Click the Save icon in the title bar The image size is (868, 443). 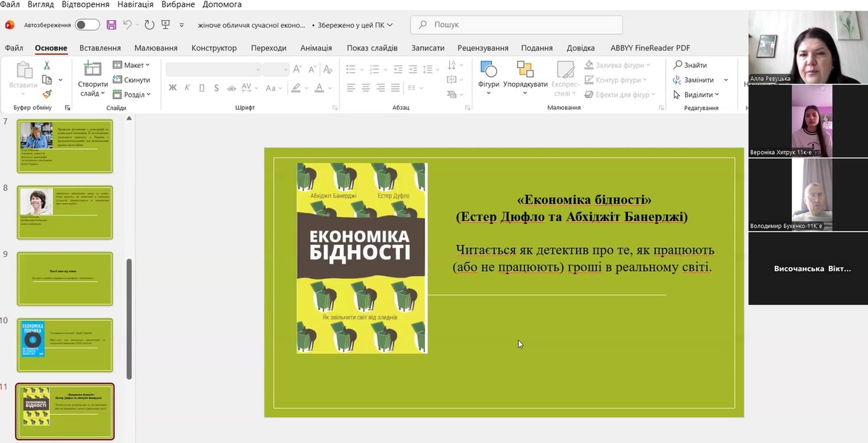click(x=111, y=25)
